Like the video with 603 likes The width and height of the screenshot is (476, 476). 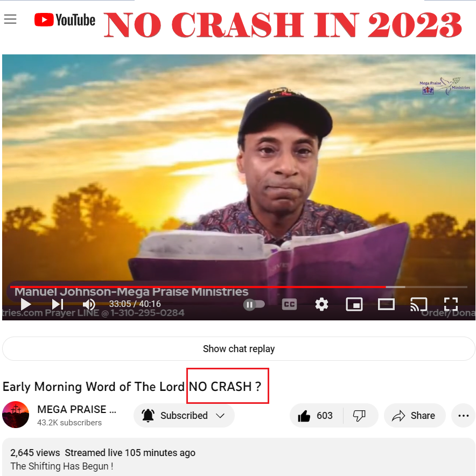[x=316, y=415]
